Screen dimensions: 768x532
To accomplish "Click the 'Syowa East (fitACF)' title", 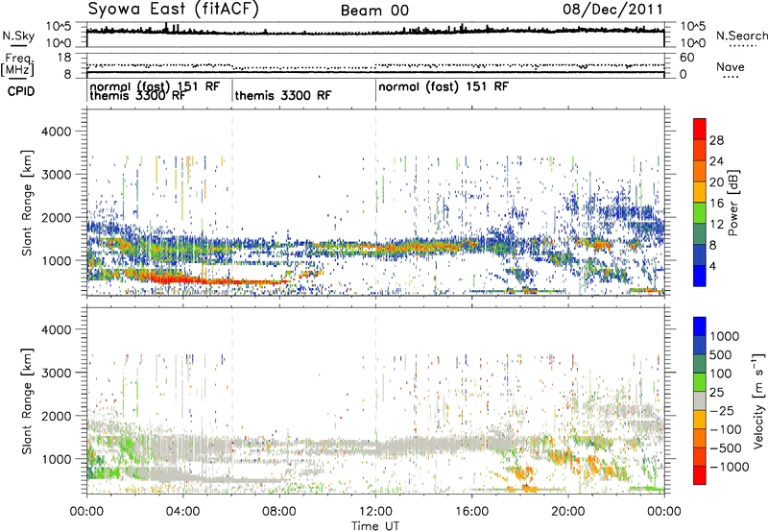I will (x=174, y=9).
